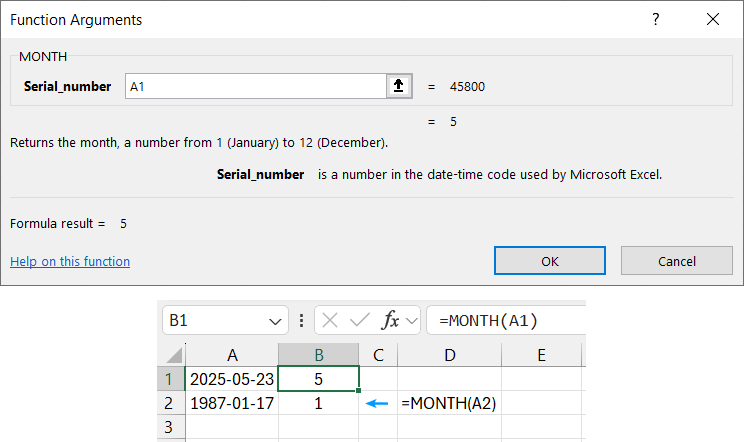Click the Select All corner triangle
The image size is (744, 442).
click(x=173, y=355)
